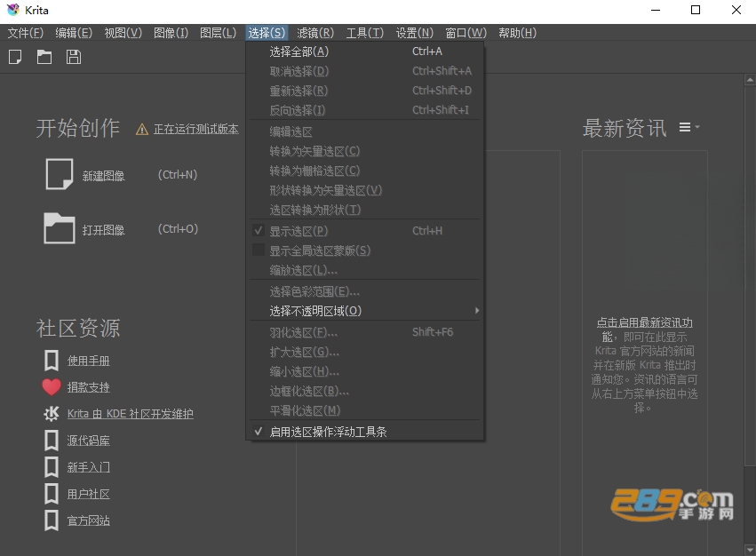Viewport: 756px width, 556px height.
Task: Click the 点击启用最新资讯功能 link
Action: coord(645,330)
